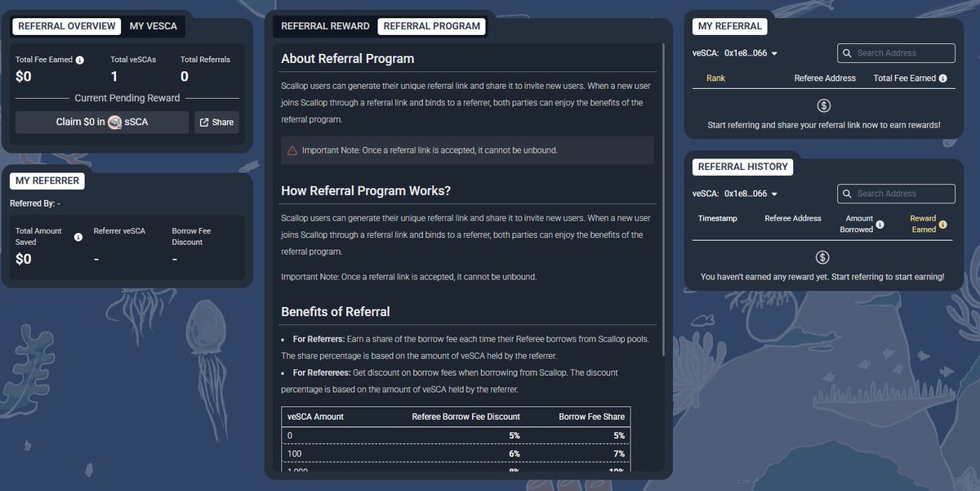980x491 pixels.
Task: Click the Referrer veSCA label
Action: coord(119,231)
